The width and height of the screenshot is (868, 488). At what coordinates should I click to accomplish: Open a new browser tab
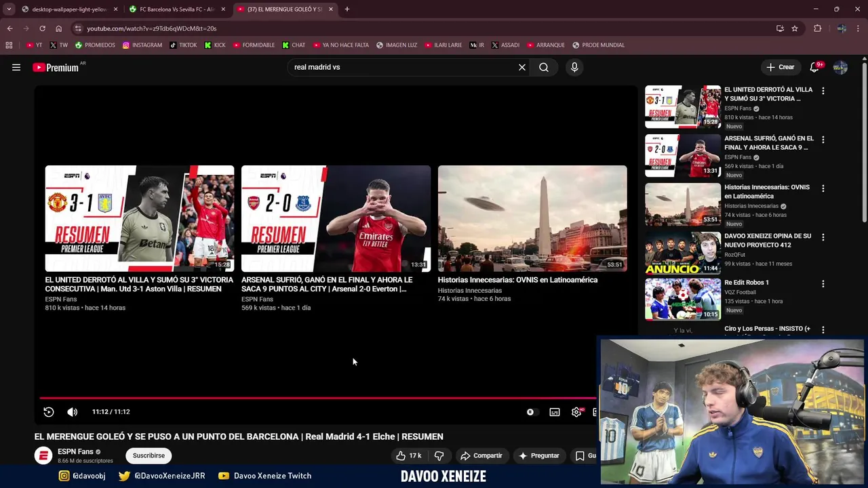click(x=347, y=9)
